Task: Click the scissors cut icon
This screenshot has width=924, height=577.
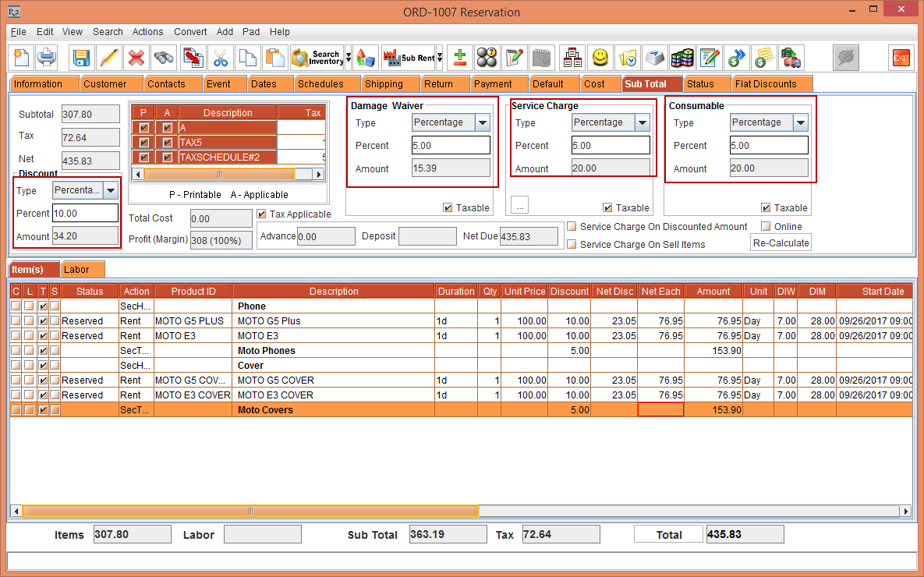Action: click(x=221, y=58)
